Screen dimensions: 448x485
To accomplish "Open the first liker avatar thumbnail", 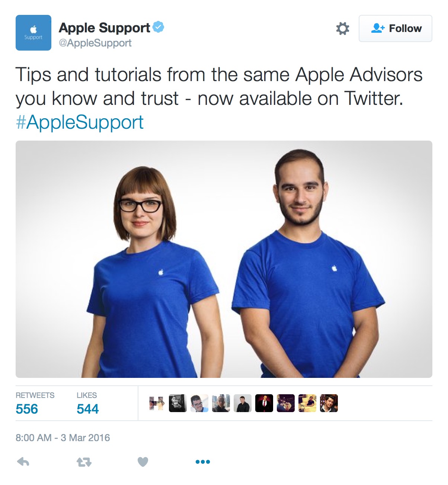I will (x=156, y=403).
